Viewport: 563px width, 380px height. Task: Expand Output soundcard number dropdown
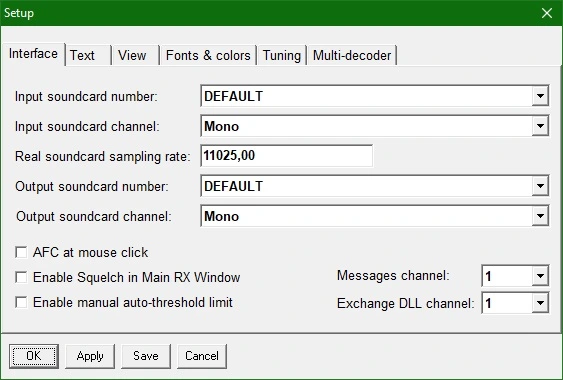tap(540, 186)
